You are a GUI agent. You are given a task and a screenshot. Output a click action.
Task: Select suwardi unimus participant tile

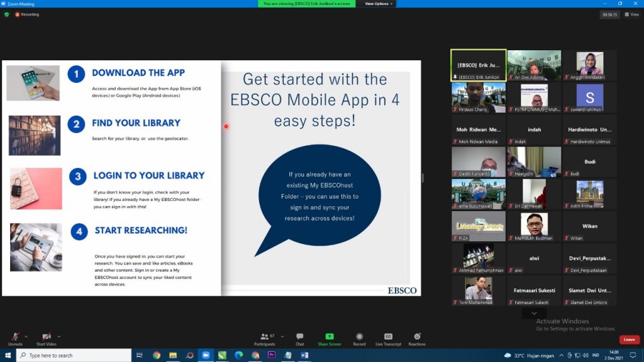tap(589, 97)
